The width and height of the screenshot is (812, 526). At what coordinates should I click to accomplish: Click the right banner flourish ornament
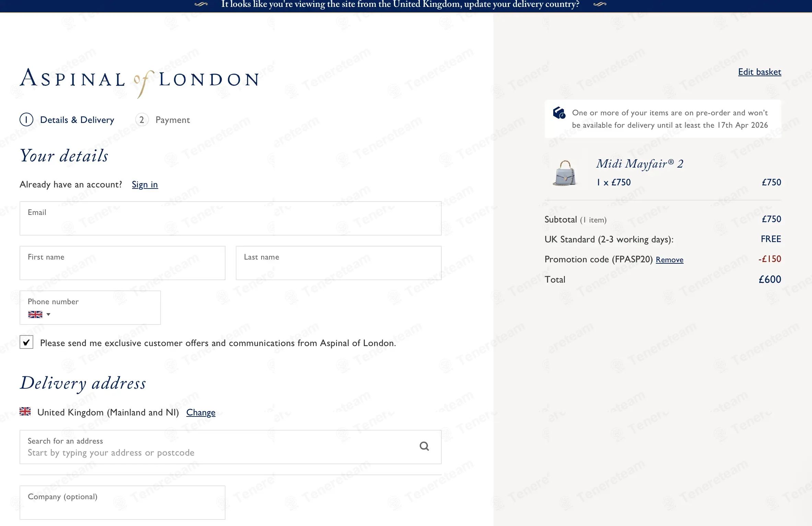pos(600,4)
